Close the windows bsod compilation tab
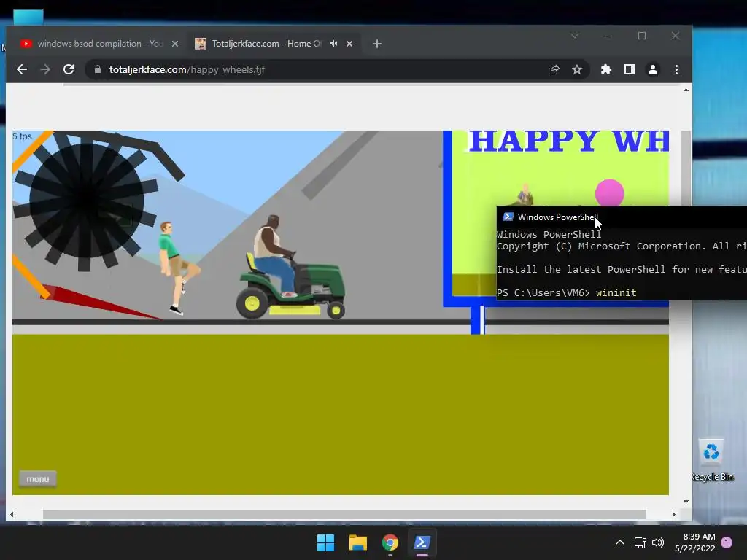 pyautogui.click(x=175, y=44)
